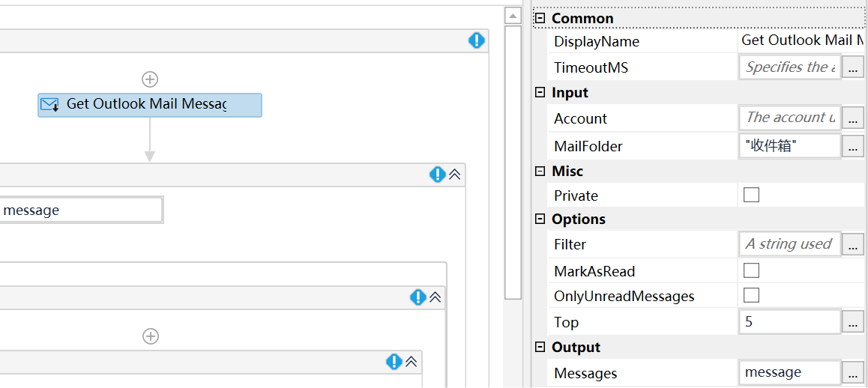Image resolution: width=868 pixels, height=388 pixels.
Task: Click the warning icon above the message field
Action: 438,175
